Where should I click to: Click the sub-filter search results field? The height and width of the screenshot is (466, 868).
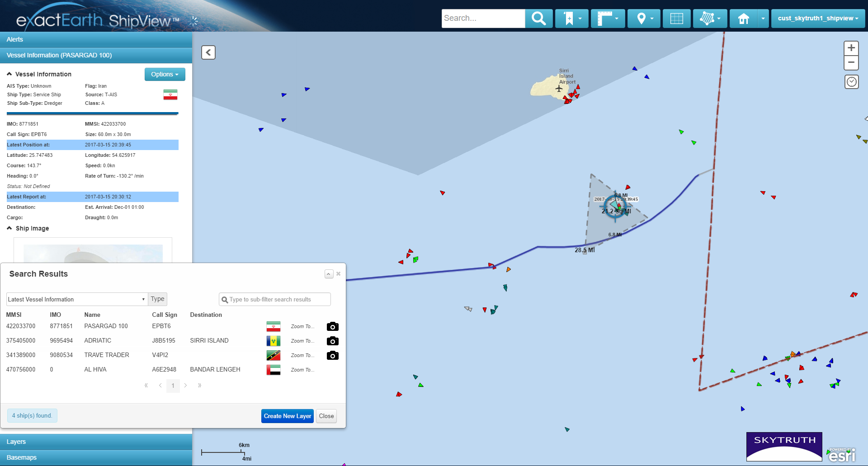(275, 299)
